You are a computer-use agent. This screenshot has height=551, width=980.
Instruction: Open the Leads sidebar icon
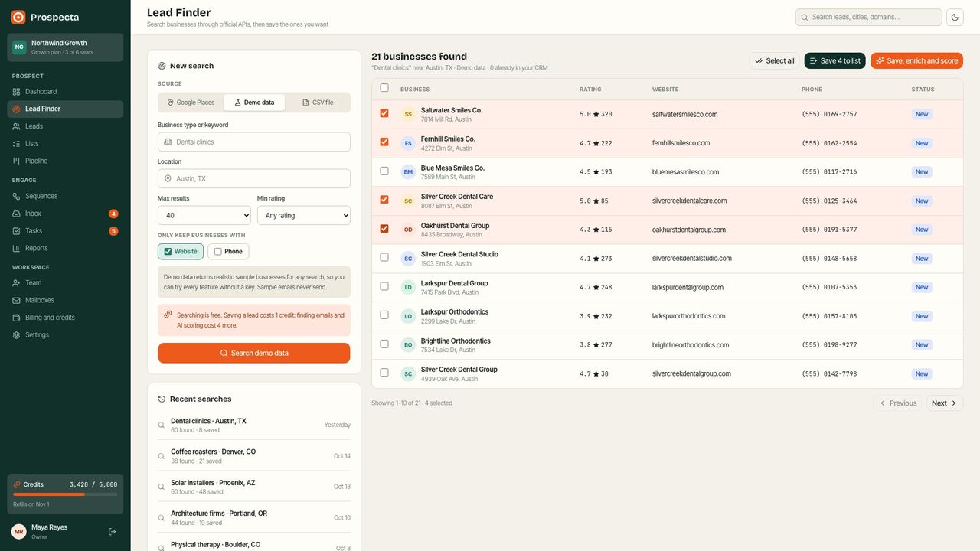pyautogui.click(x=17, y=126)
